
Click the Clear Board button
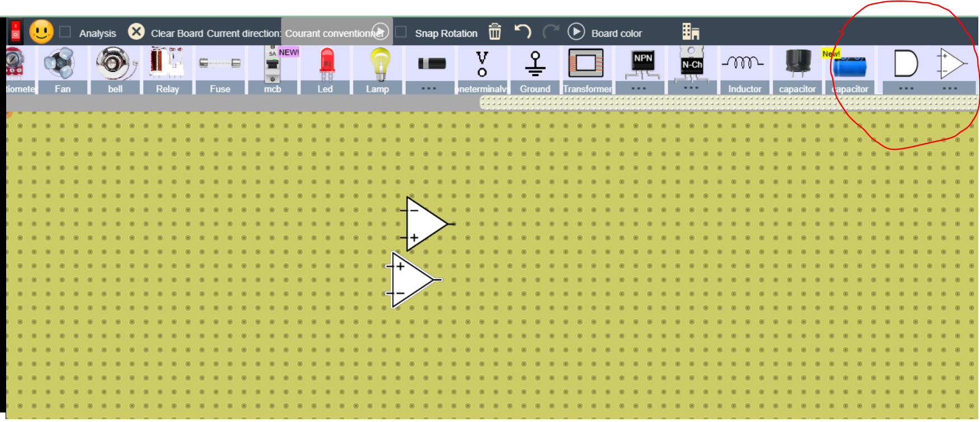click(136, 32)
